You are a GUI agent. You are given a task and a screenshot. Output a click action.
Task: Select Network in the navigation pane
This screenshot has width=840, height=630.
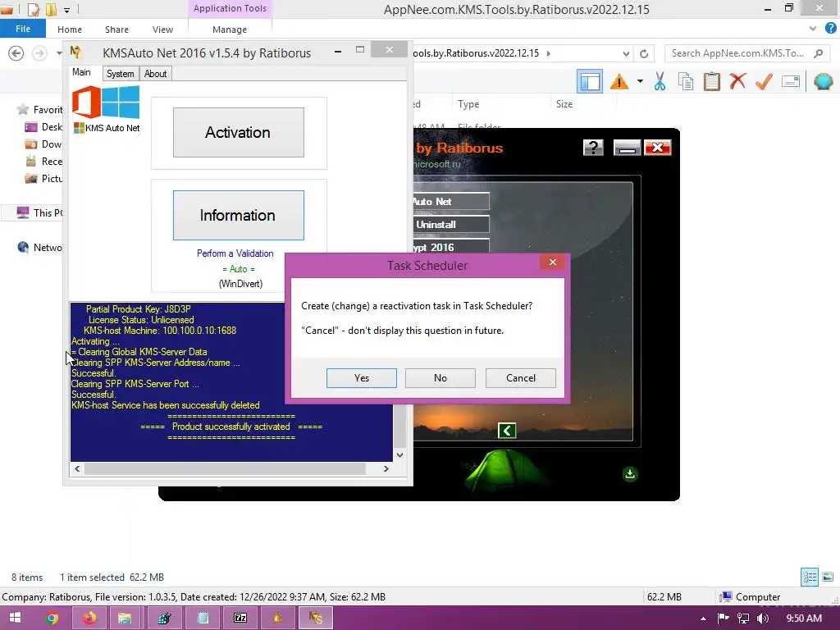[39, 247]
